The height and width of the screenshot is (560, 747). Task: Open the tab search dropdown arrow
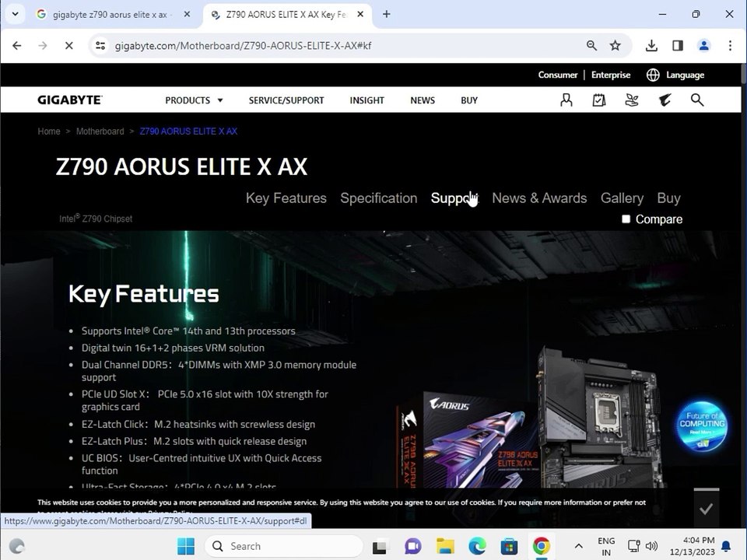coord(16,14)
